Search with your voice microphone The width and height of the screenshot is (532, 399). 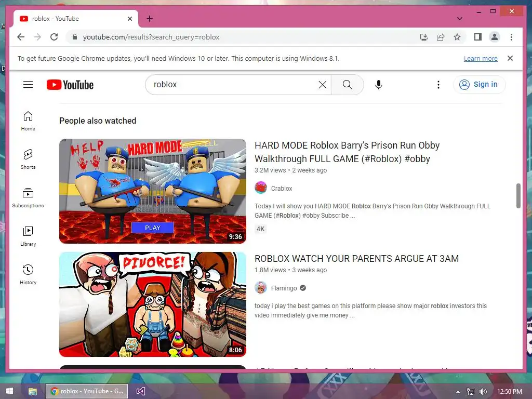tap(379, 85)
